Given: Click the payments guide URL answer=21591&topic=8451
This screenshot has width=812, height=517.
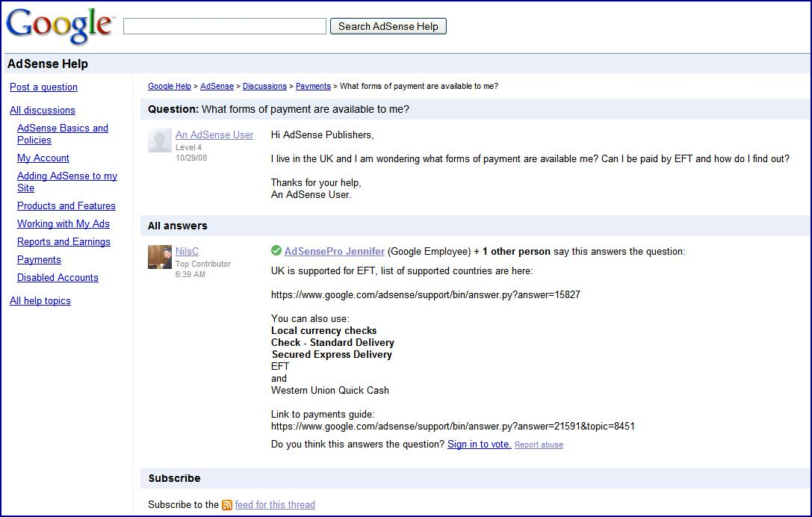Looking at the screenshot, I should click(453, 427).
